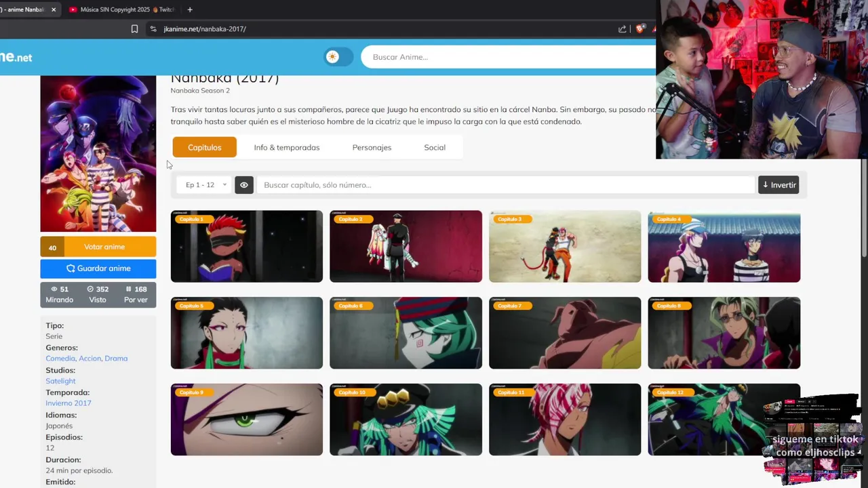Switch to the Música SIN Copyright 2025 tab
This screenshot has height=488, width=868.
tap(122, 9)
